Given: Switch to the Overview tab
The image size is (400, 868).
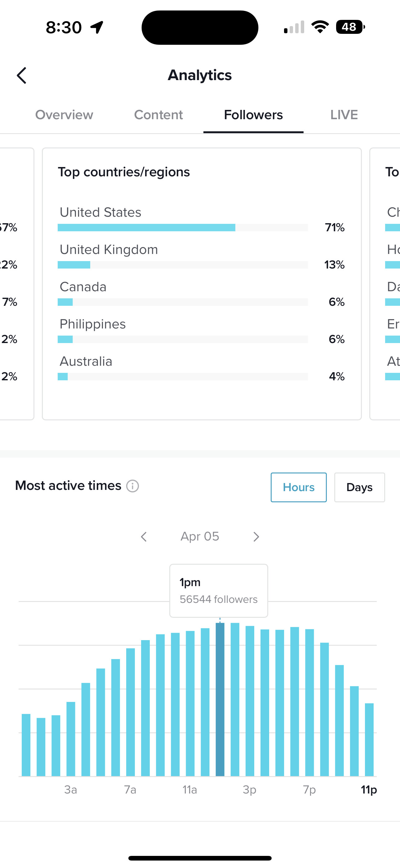Looking at the screenshot, I should click(64, 115).
